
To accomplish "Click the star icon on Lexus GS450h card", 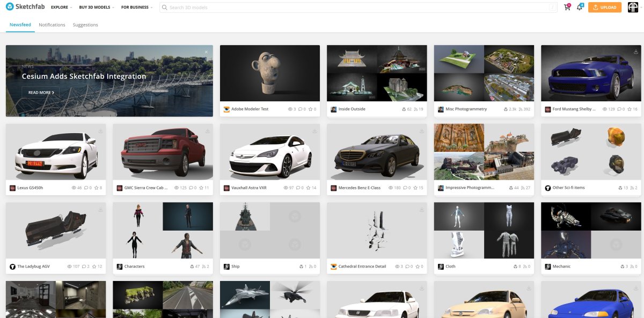I will click(96, 188).
